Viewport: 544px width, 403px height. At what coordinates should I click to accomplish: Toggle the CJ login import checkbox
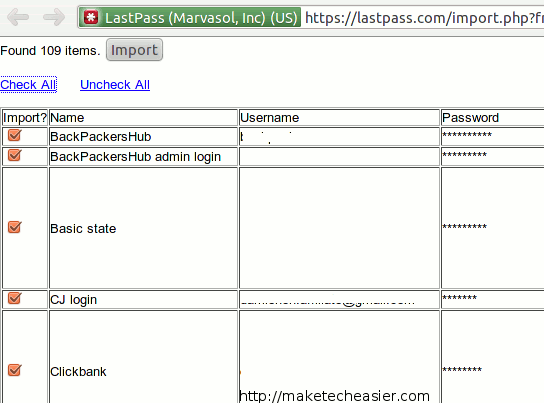15,298
